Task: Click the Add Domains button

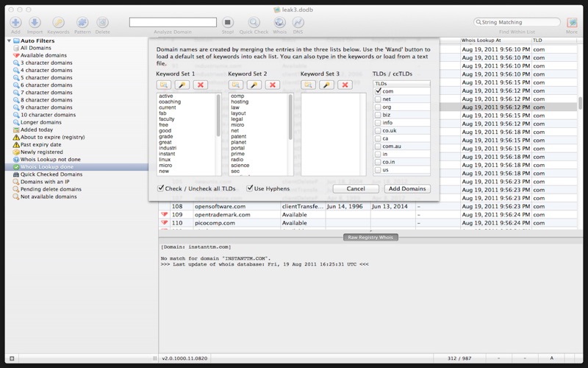Action: 407,188
